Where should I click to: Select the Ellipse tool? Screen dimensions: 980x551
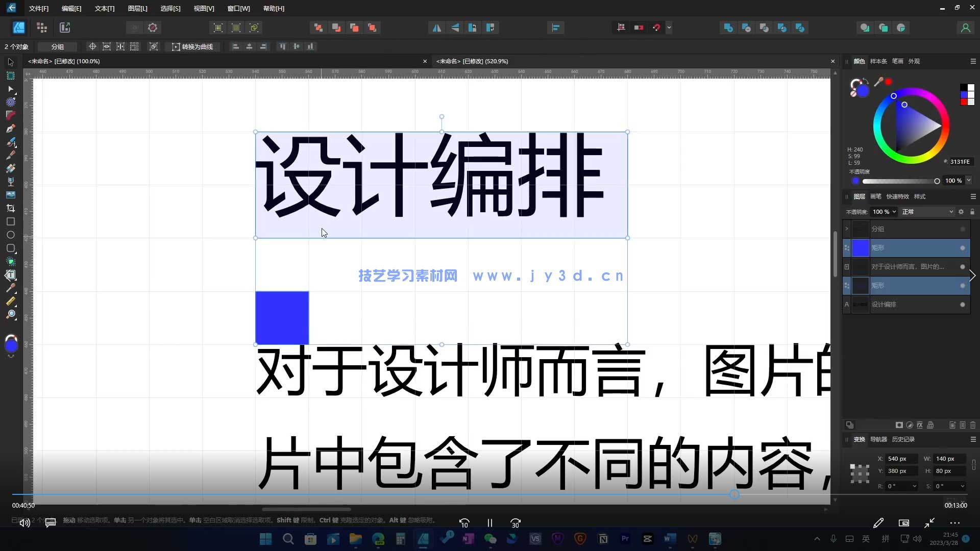10,235
